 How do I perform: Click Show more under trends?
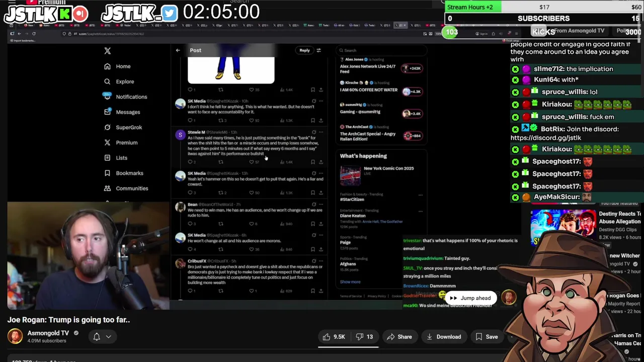pos(350,282)
